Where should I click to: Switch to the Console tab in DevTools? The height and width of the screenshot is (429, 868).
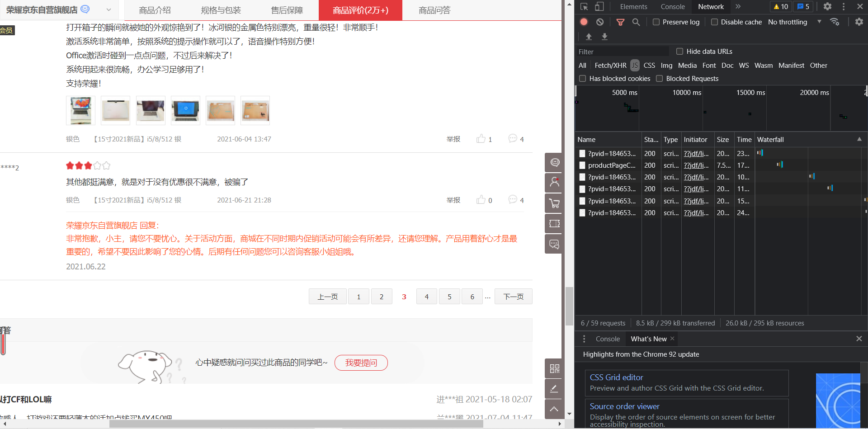tap(673, 6)
